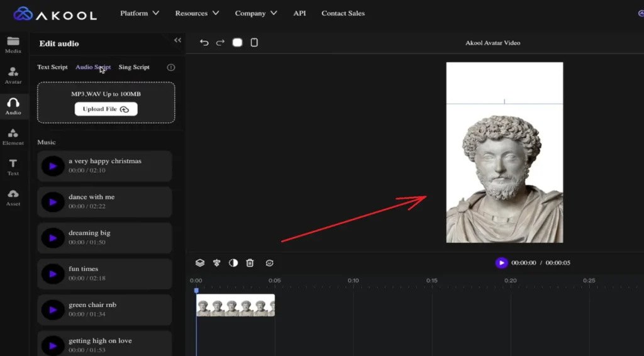The width and height of the screenshot is (644, 356).
Task: Play 'a very happy christmas' track
Action: coord(53,166)
